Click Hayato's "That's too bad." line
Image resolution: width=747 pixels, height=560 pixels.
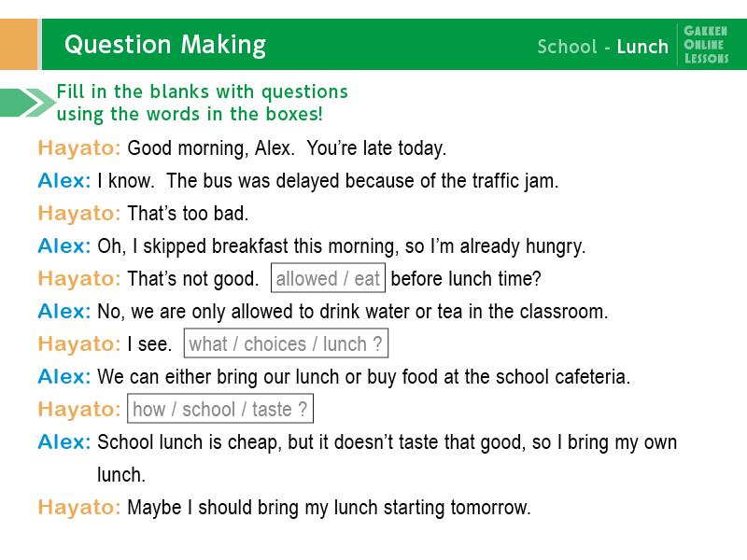[x=188, y=214]
